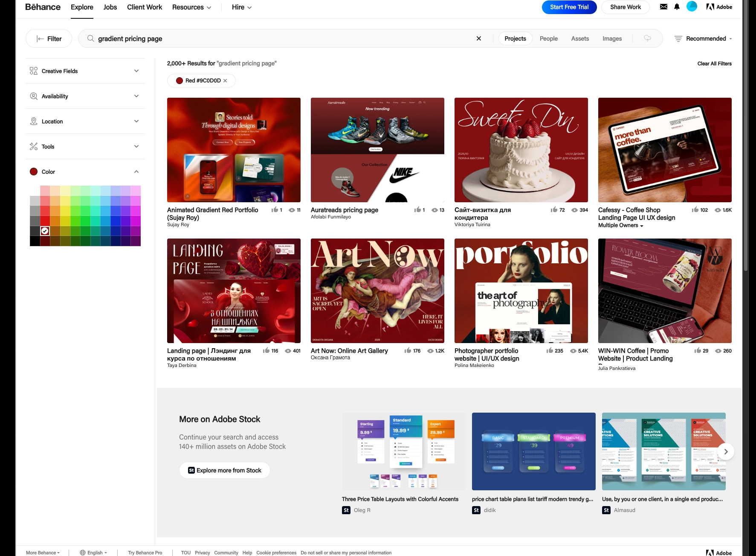The width and height of the screenshot is (756, 556).
Task: Open the Jobs nav item
Action: point(110,7)
